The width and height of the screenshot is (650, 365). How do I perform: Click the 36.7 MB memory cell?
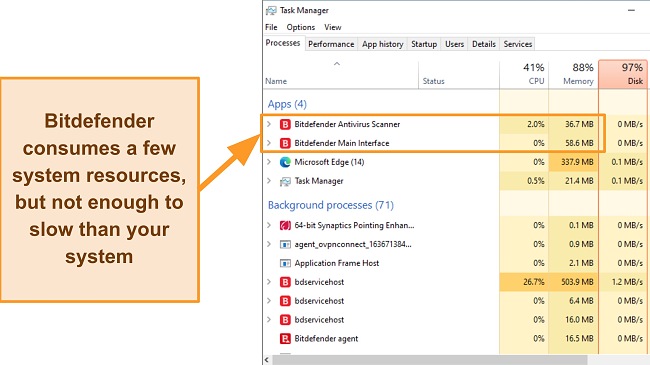[x=574, y=124]
